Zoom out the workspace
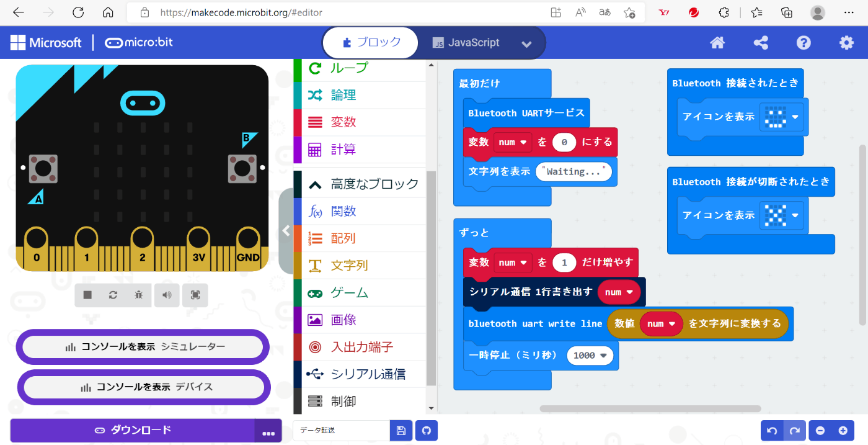 820,431
